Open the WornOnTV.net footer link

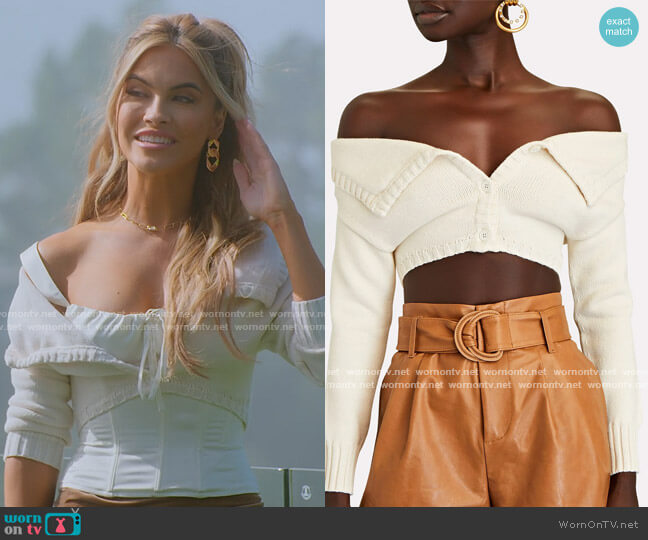coord(598,524)
